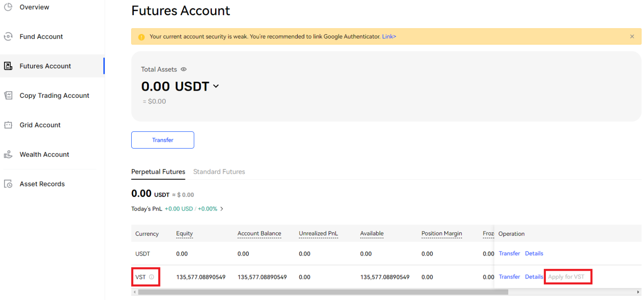The width and height of the screenshot is (644, 300).
Task: Expand Today's PnL details with the chevron
Action: 222,209
